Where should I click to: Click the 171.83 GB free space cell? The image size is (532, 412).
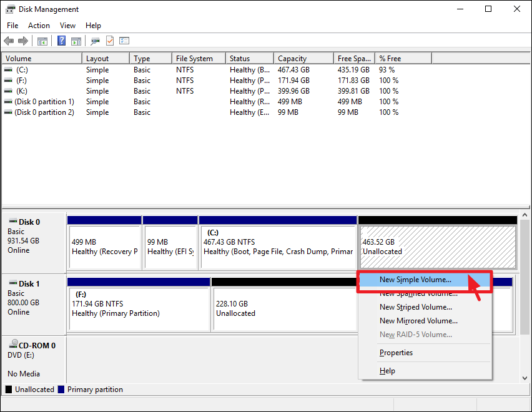(x=353, y=81)
